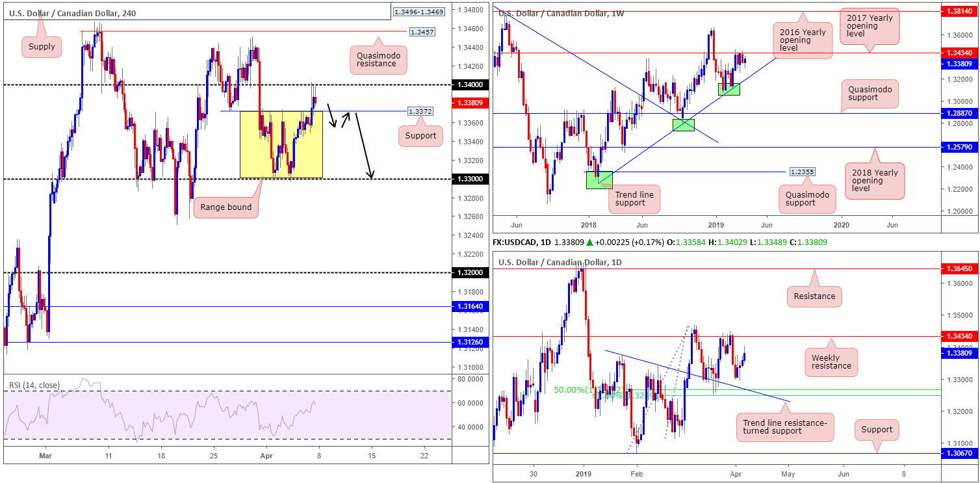Select the 1.3372 support level label
980x483 pixels.
[x=420, y=111]
